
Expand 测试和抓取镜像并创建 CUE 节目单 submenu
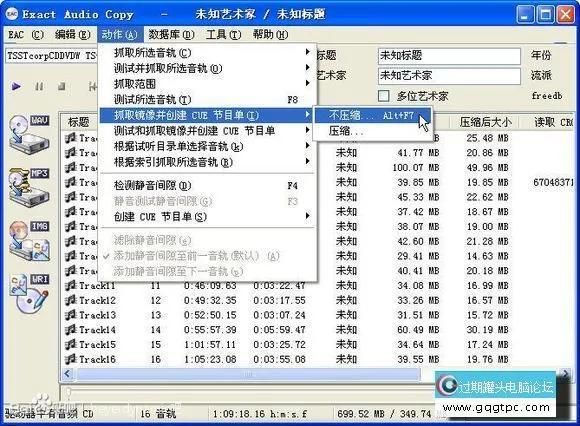coord(208,131)
